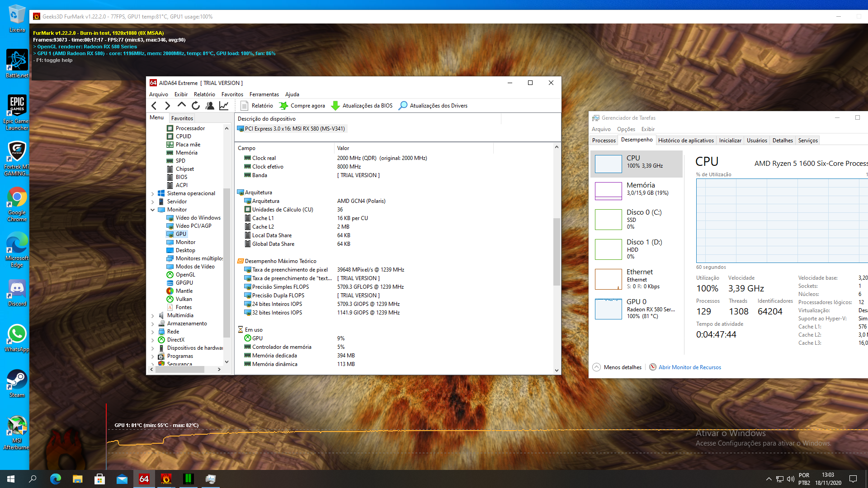The width and height of the screenshot is (868, 488).
Task: Open the AIDA64 user profile toolbar icon
Action: [210, 106]
